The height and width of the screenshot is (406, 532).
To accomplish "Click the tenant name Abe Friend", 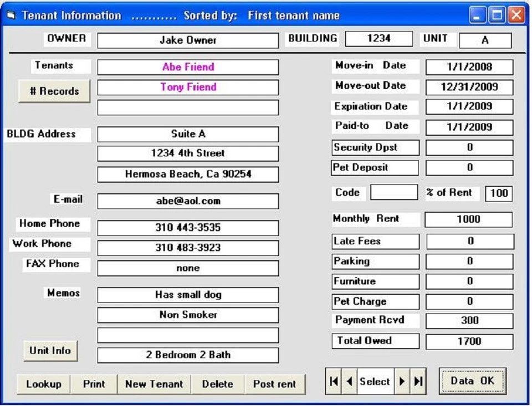I will point(187,67).
